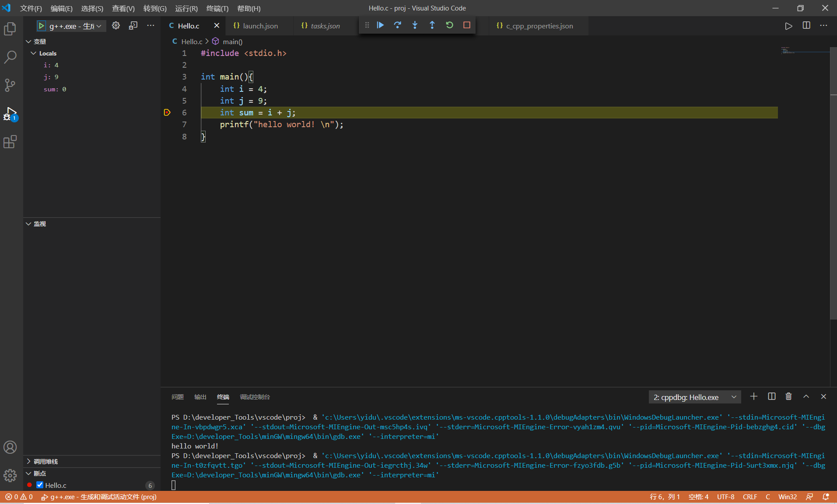Screen dimensions: 837x504
Task: Open the terminal selector cppdbg dropdown
Action: pos(694,397)
